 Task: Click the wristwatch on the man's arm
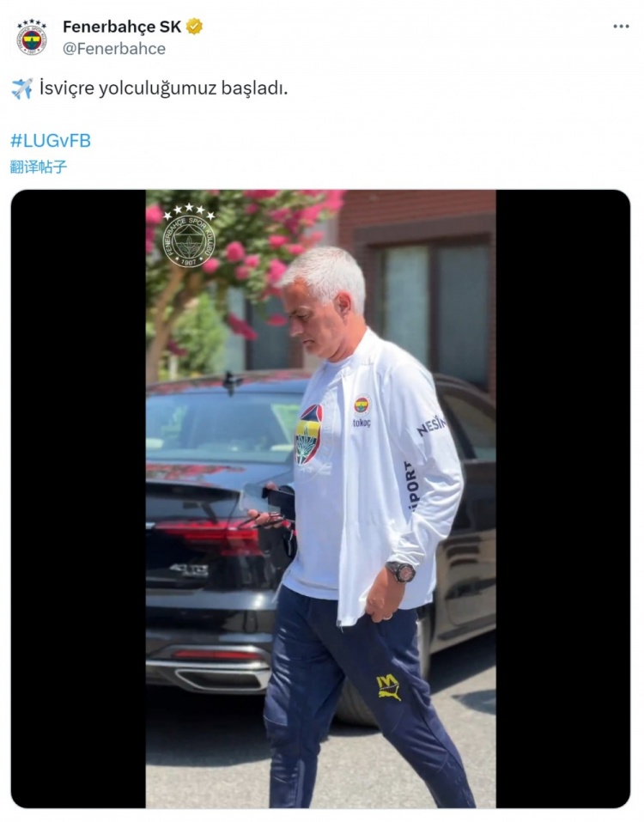[401, 571]
